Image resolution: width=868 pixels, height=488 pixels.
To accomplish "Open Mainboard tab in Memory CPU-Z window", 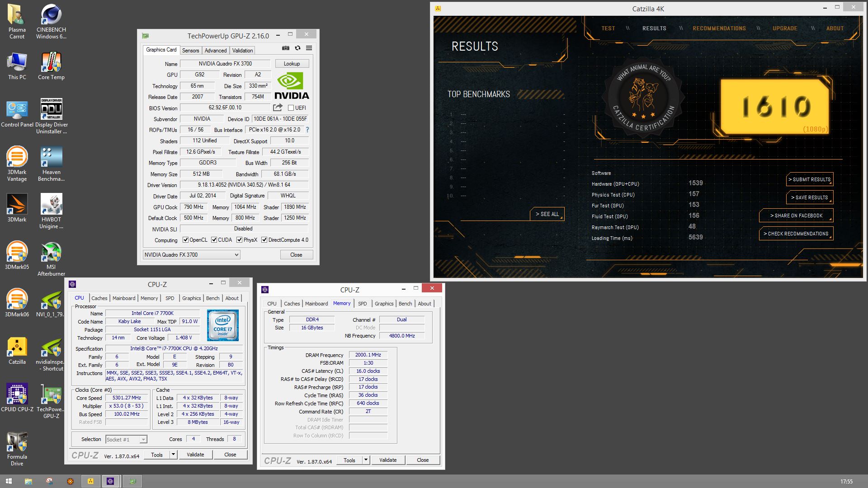I will [x=316, y=304].
